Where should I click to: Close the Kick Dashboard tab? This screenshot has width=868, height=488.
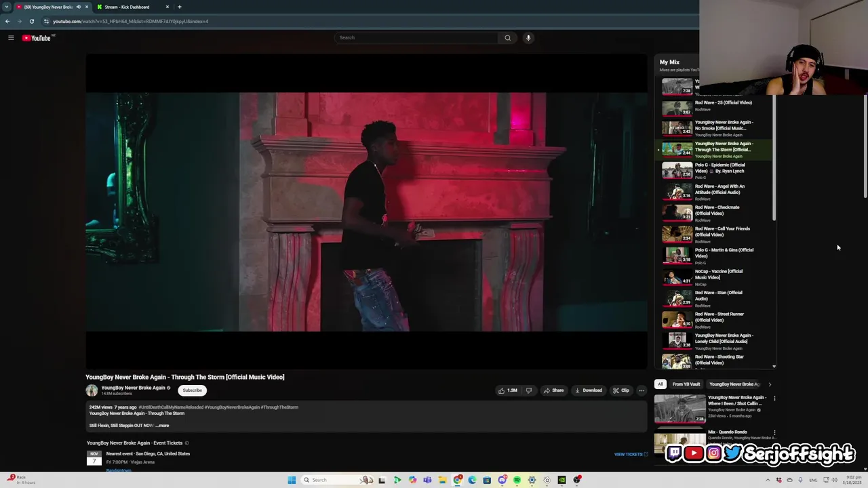pos(167,7)
